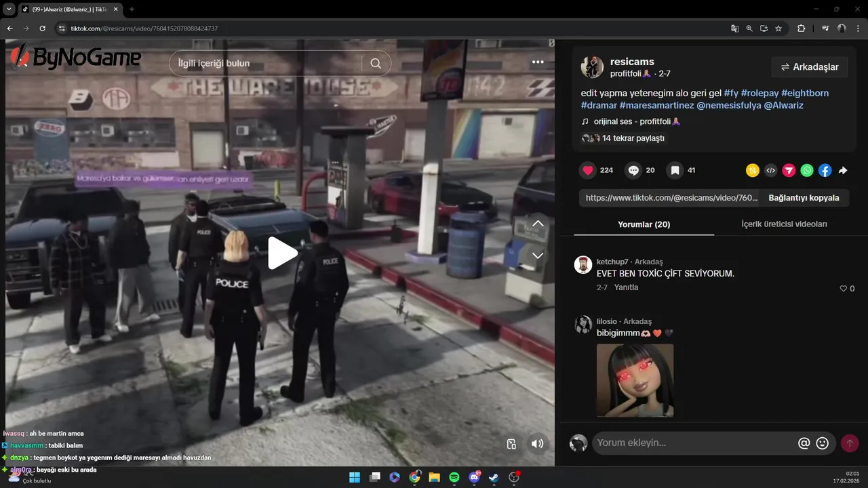This screenshot has height=488, width=868.
Task: Like ketchup7's comment with heart icon
Action: (x=844, y=288)
